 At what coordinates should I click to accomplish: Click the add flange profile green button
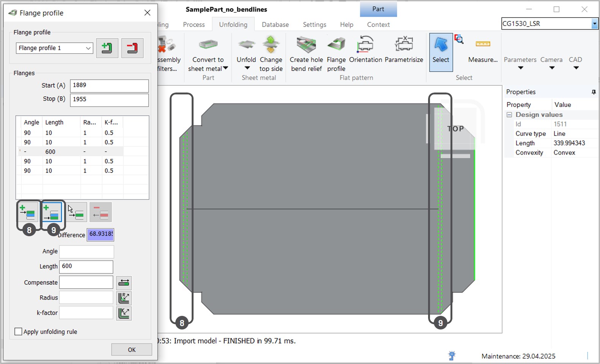point(107,48)
